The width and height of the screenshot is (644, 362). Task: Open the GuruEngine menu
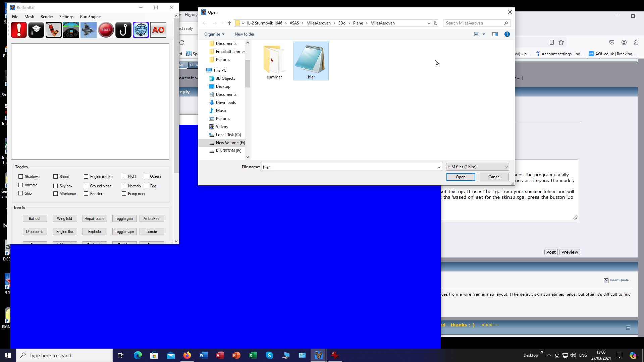(90, 17)
